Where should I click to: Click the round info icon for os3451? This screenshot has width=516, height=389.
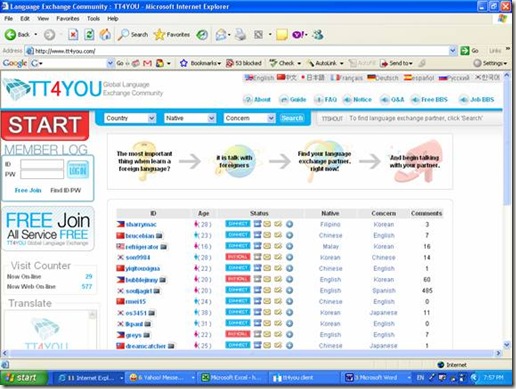coord(289,313)
